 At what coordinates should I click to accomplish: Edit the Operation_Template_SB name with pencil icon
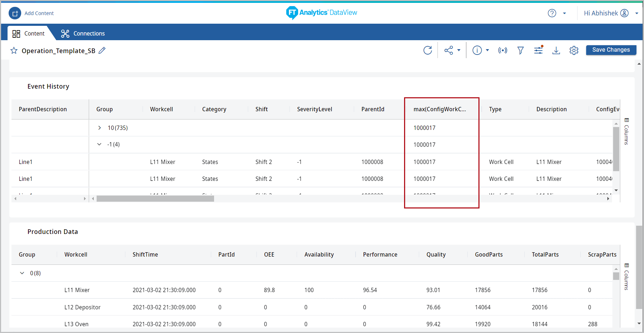coord(102,51)
